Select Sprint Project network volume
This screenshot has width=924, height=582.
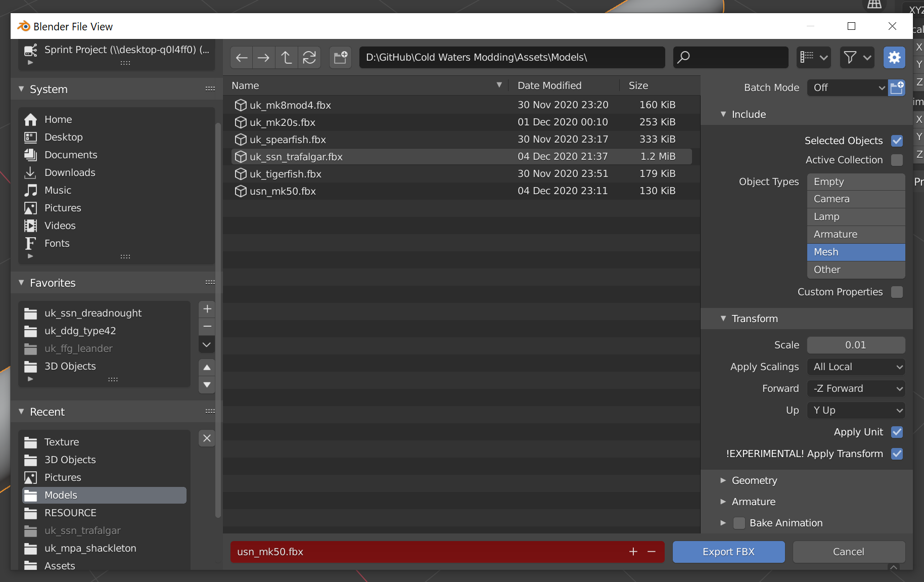pos(117,50)
